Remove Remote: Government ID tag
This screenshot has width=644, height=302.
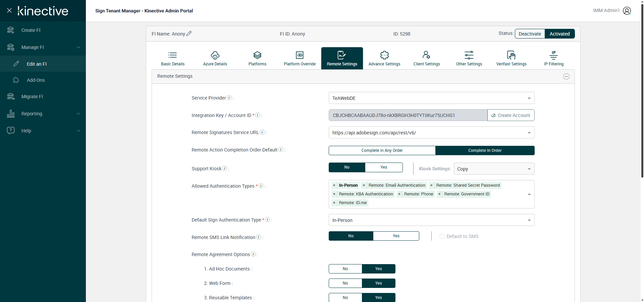[439, 194]
